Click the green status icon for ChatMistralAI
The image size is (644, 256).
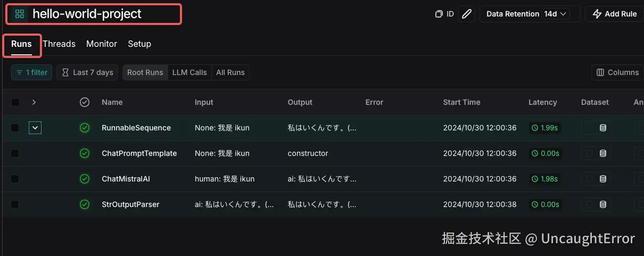(x=84, y=179)
